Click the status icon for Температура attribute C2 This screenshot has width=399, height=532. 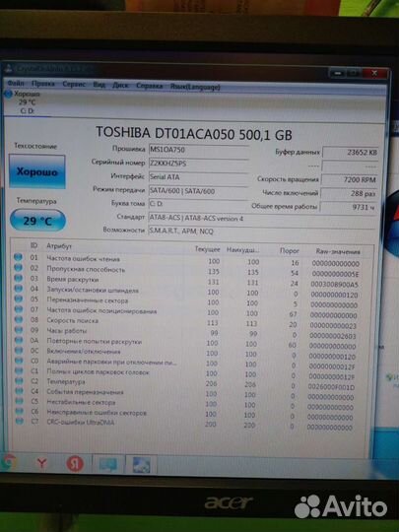coord(20,381)
